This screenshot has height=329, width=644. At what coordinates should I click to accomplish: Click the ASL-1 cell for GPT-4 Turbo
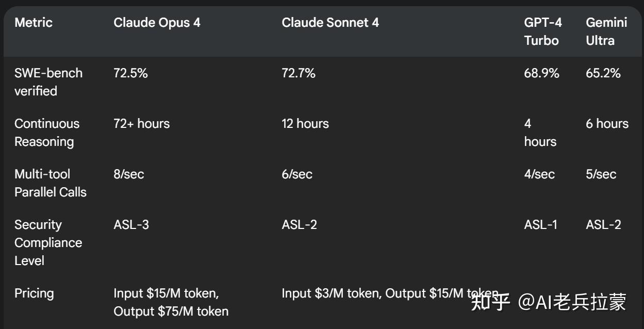tap(540, 225)
